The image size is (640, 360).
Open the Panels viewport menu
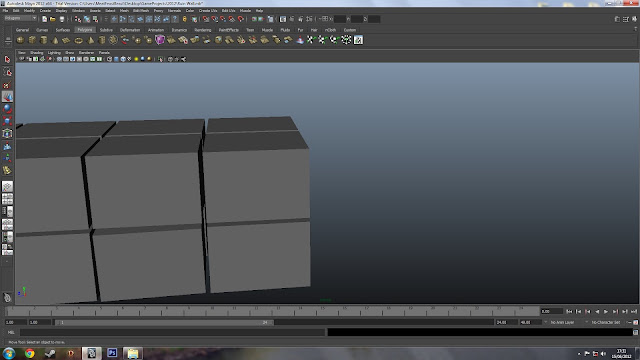click(x=104, y=53)
